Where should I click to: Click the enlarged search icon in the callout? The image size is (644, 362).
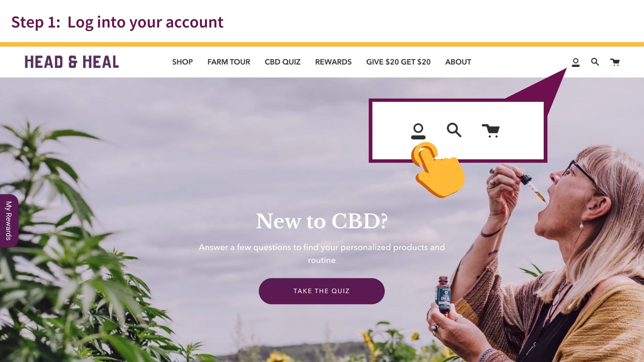pyautogui.click(x=454, y=130)
